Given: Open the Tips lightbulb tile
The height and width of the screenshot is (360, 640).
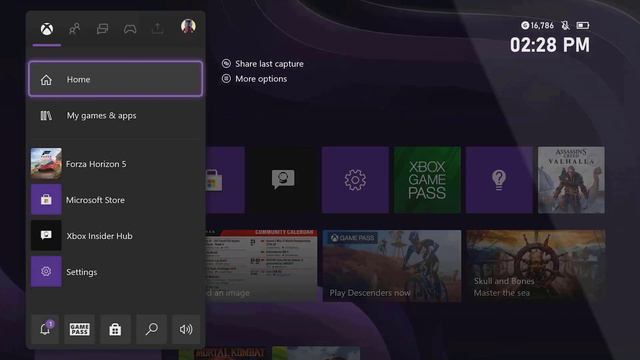Looking at the screenshot, I should pyautogui.click(x=499, y=180).
